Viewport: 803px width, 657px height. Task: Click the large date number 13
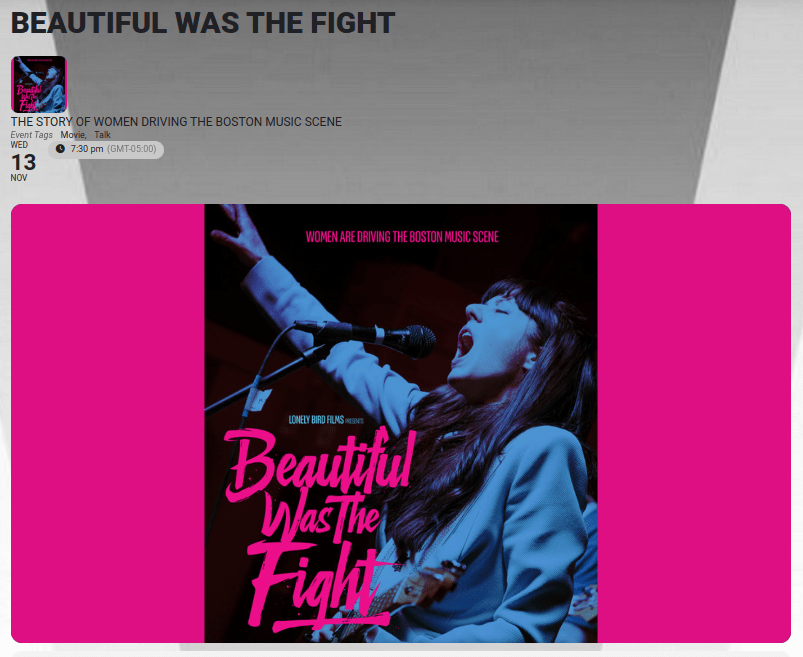coord(24,162)
